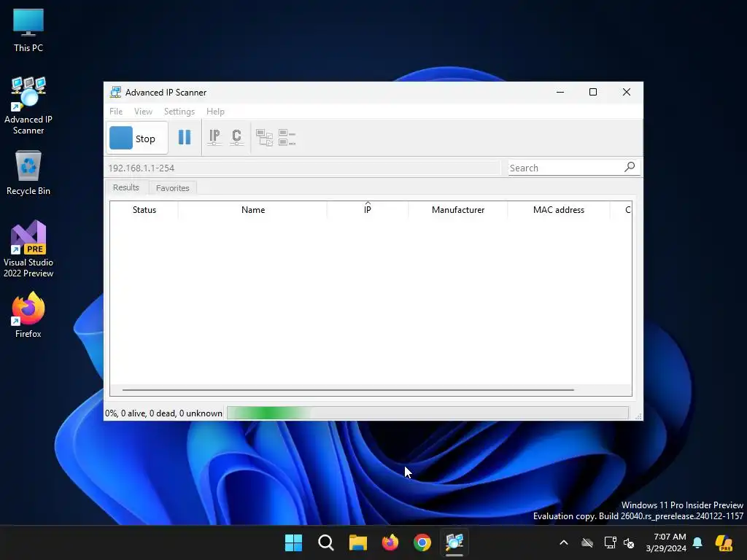Sort by the Name column header
The image size is (747, 560).
pyautogui.click(x=252, y=210)
